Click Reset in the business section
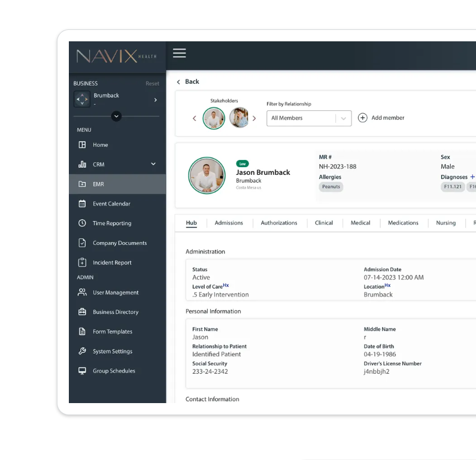 click(152, 84)
